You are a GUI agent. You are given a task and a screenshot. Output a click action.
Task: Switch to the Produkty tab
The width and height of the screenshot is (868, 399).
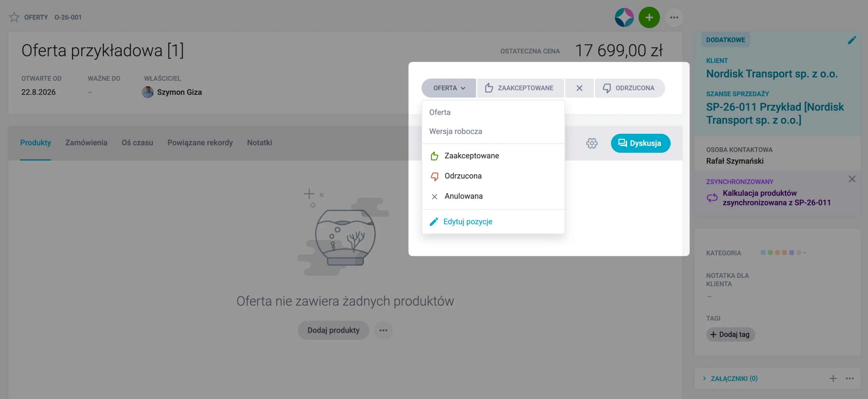(35, 143)
